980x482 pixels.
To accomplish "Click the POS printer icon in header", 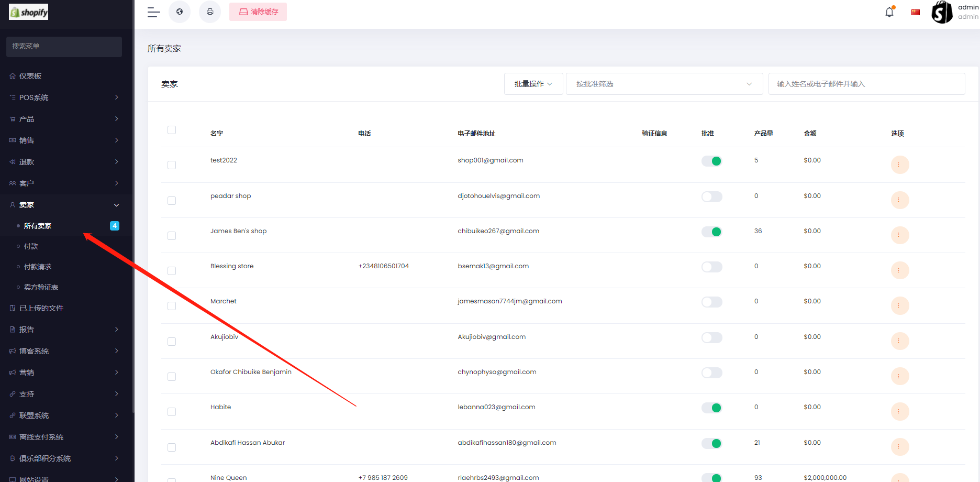I will (210, 12).
